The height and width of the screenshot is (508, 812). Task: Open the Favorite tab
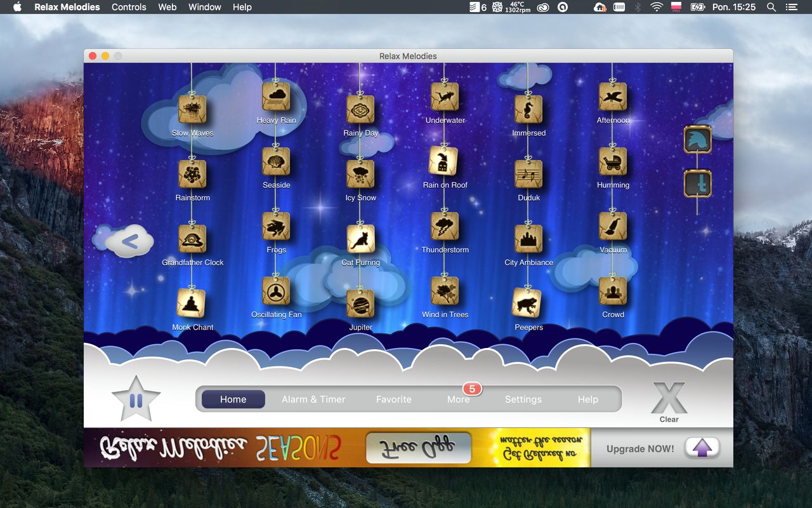coord(393,399)
